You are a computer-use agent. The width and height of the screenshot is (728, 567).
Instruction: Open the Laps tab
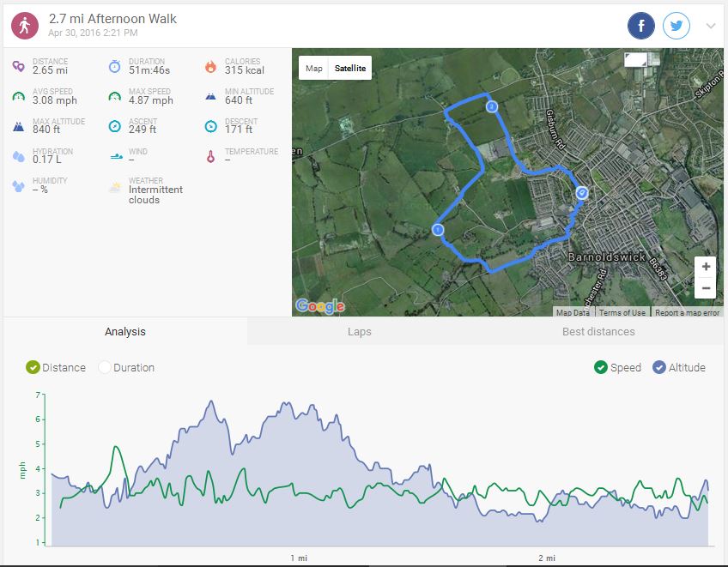(x=360, y=331)
